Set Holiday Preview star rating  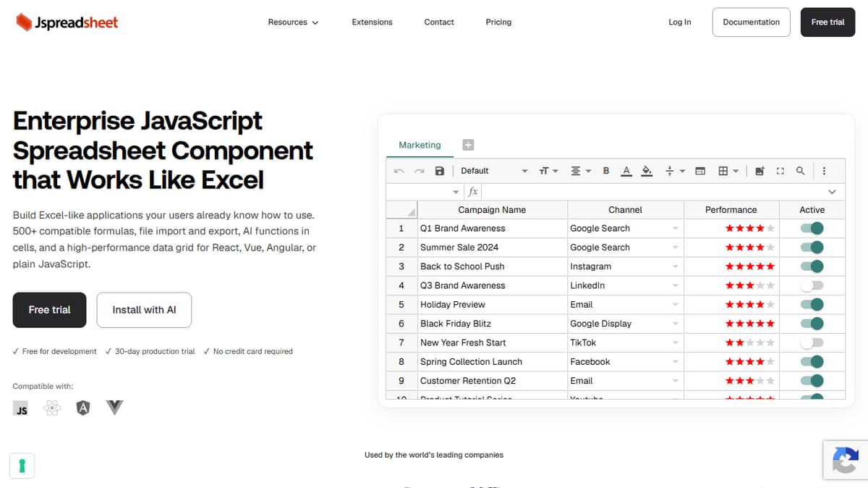pyautogui.click(x=750, y=305)
